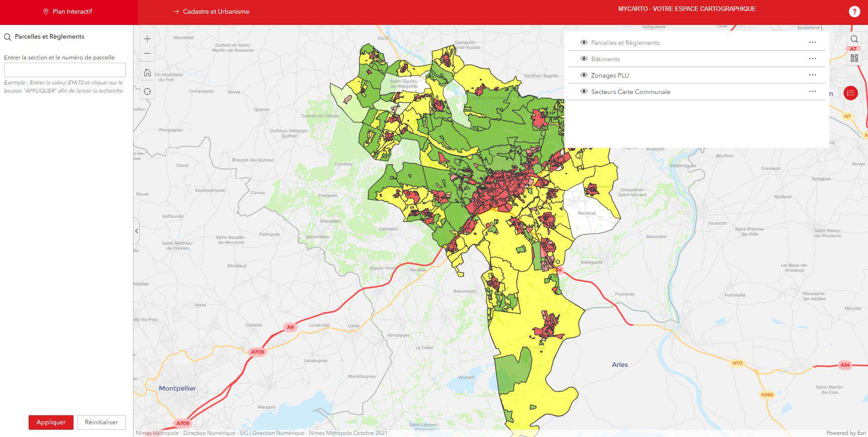The image size is (868, 437).
Task: Zoom in on the map
Action: (147, 39)
